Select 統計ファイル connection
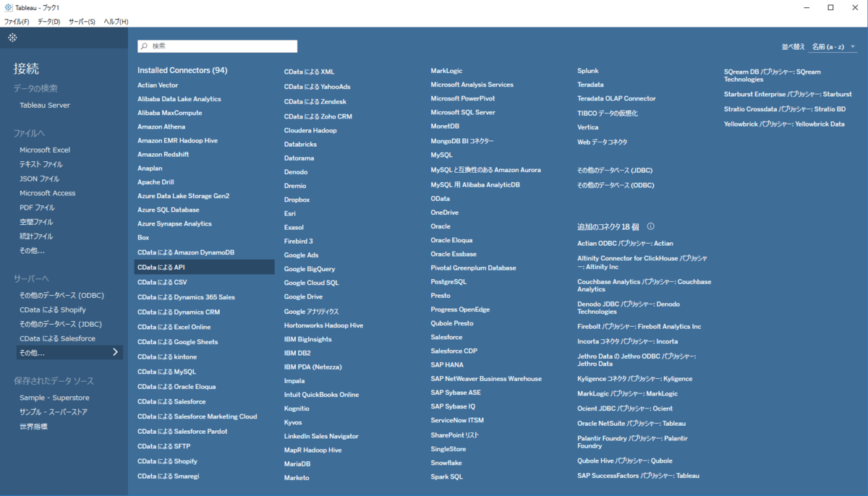 [36, 236]
